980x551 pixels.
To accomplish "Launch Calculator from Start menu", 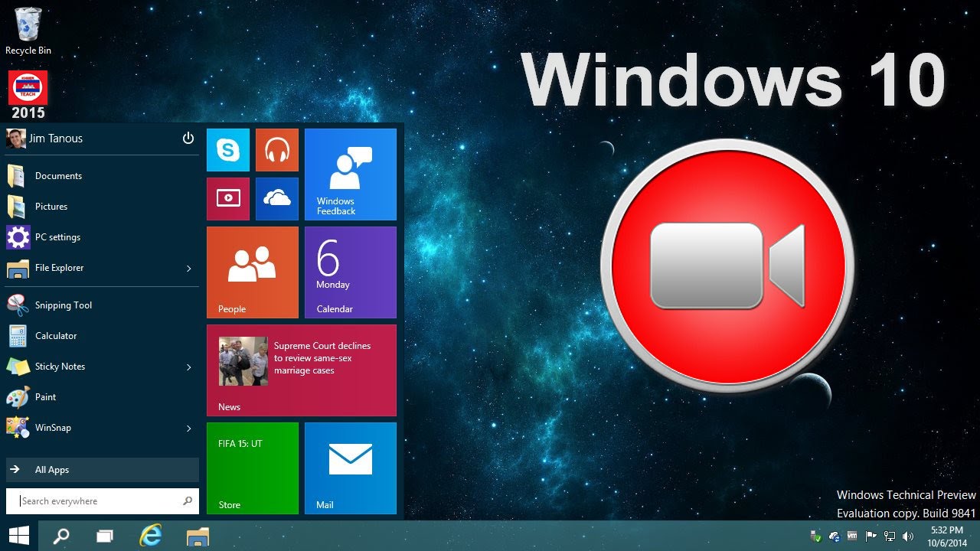I will [103, 336].
